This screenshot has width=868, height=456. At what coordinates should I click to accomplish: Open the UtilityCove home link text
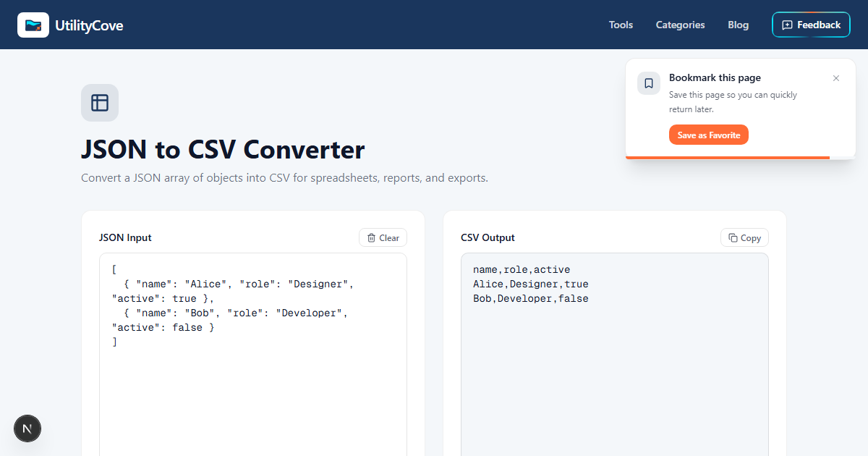pos(89,25)
